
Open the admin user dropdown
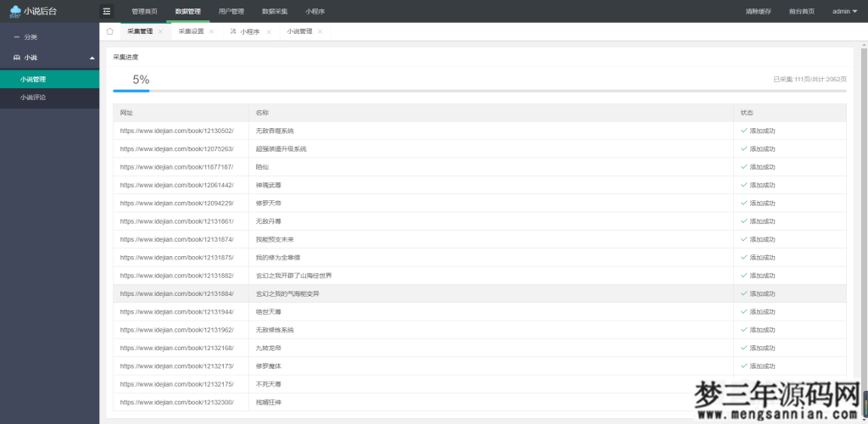(844, 11)
